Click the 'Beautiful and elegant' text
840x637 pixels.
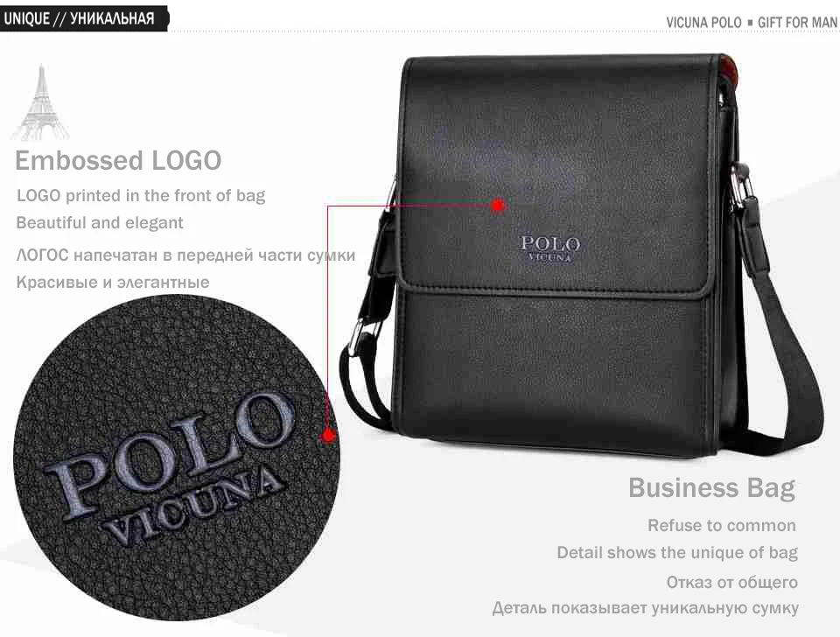pyautogui.click(x=100, y=222)
